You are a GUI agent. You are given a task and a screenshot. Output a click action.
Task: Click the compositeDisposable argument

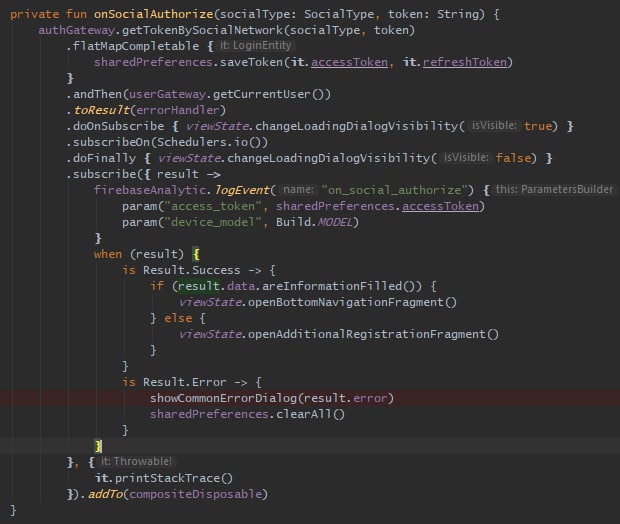[195, 494]
